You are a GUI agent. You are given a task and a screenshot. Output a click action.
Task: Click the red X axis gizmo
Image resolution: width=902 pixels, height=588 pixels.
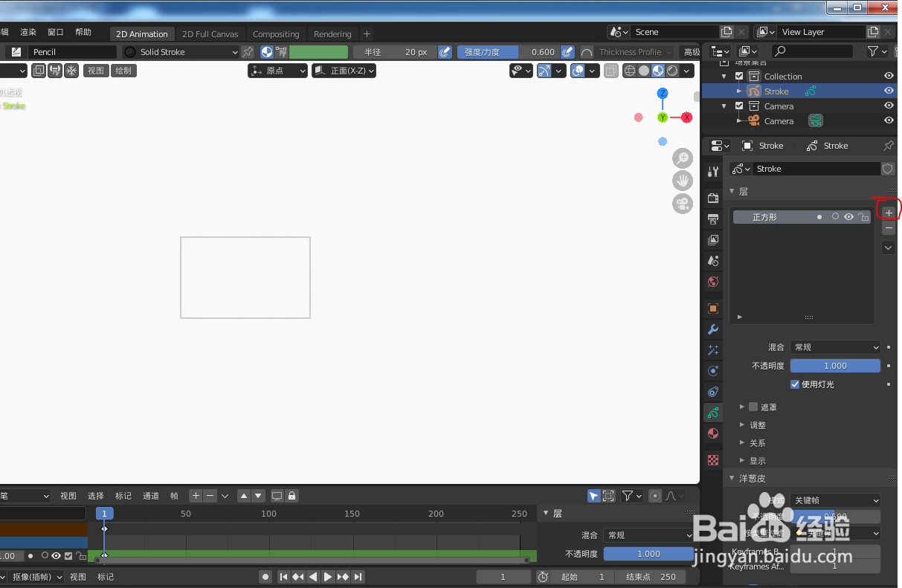pyautogui.click(x=686, y=117)
